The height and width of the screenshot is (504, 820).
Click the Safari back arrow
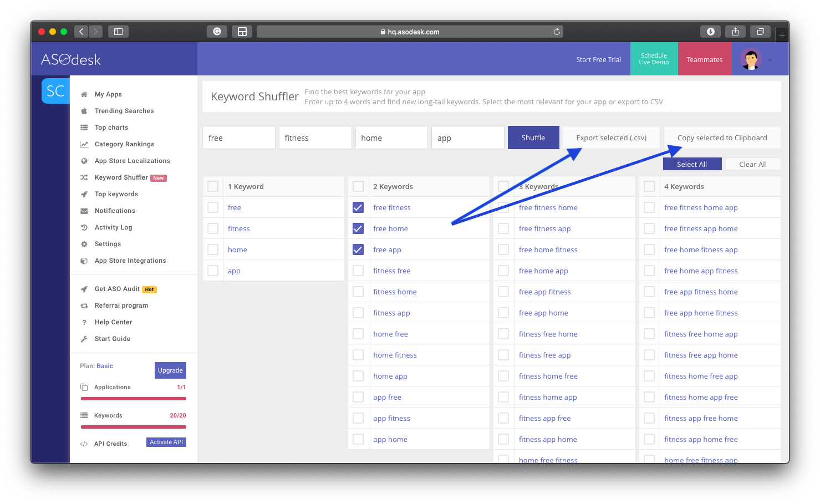(x=81, y=32)
